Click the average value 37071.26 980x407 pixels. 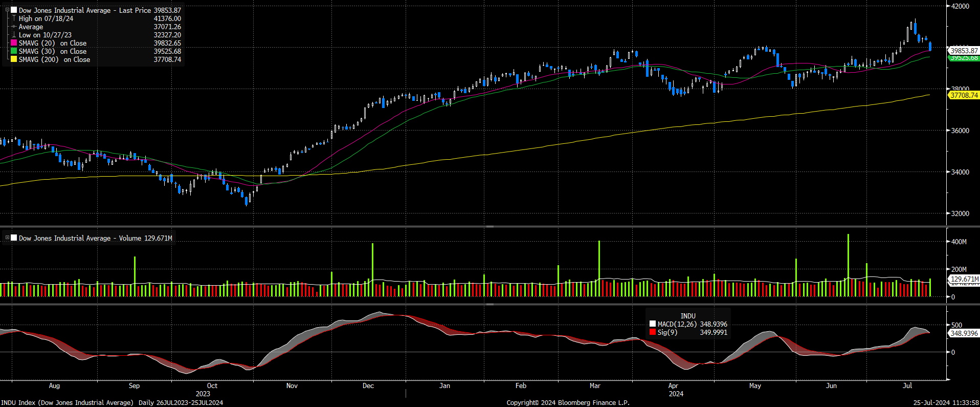pos(167,27)
